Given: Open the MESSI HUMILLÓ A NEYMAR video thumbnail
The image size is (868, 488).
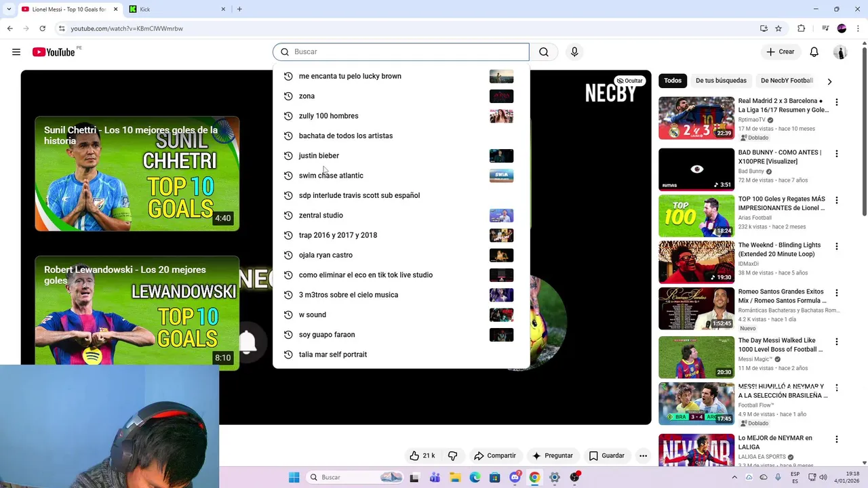Looking at the screenshot, I should (696, 404).
